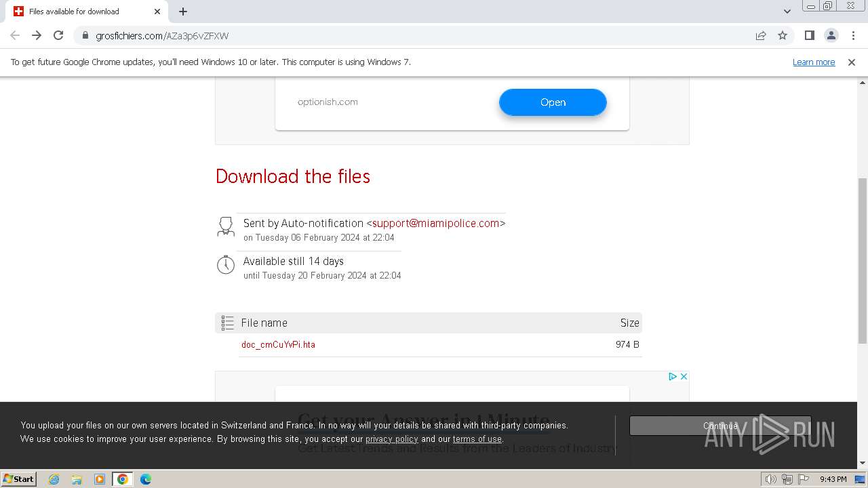Image resolution: width=868 pixels, height=488 pixels.
Task: Click the File name column header
Action: click(264, 323)
